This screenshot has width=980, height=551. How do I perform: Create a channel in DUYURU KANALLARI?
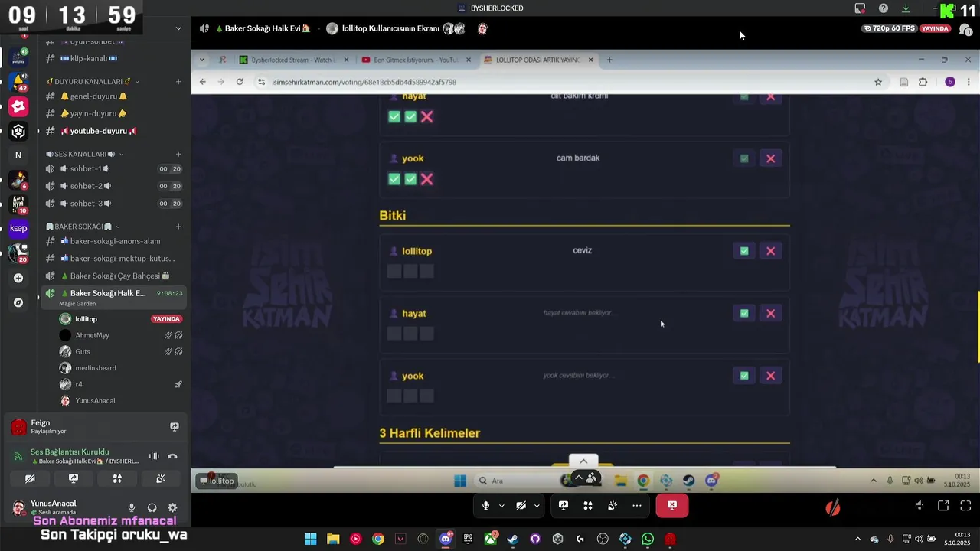coord(178,81)
